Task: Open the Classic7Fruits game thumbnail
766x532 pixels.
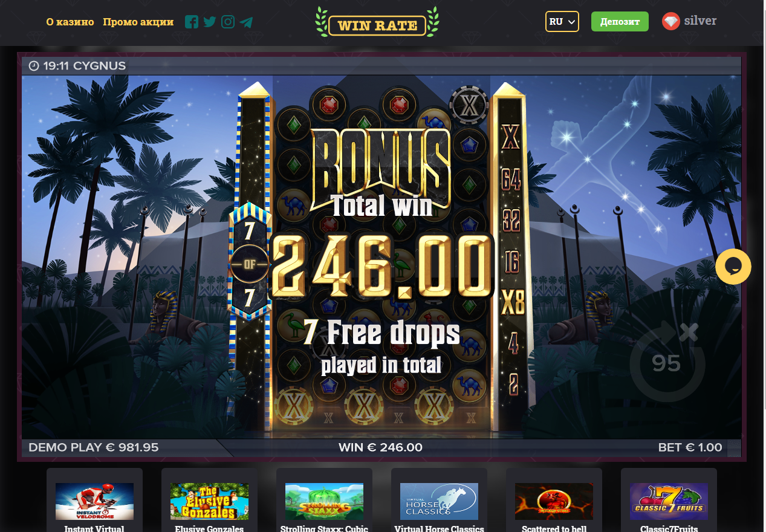Action: point(669,501)
